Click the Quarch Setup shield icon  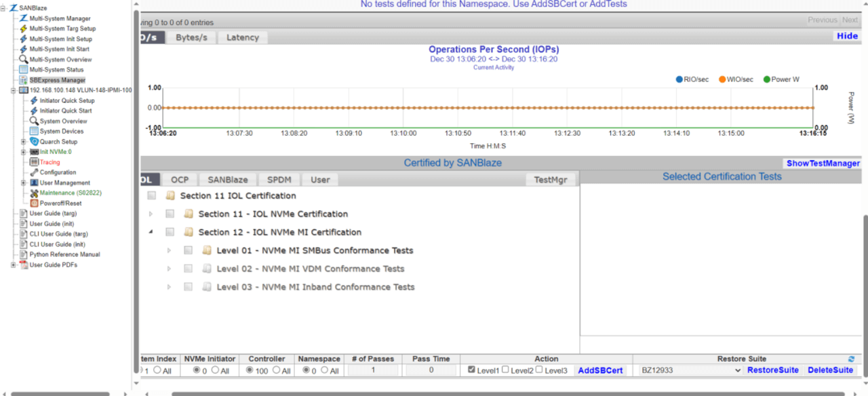(34, 142)
